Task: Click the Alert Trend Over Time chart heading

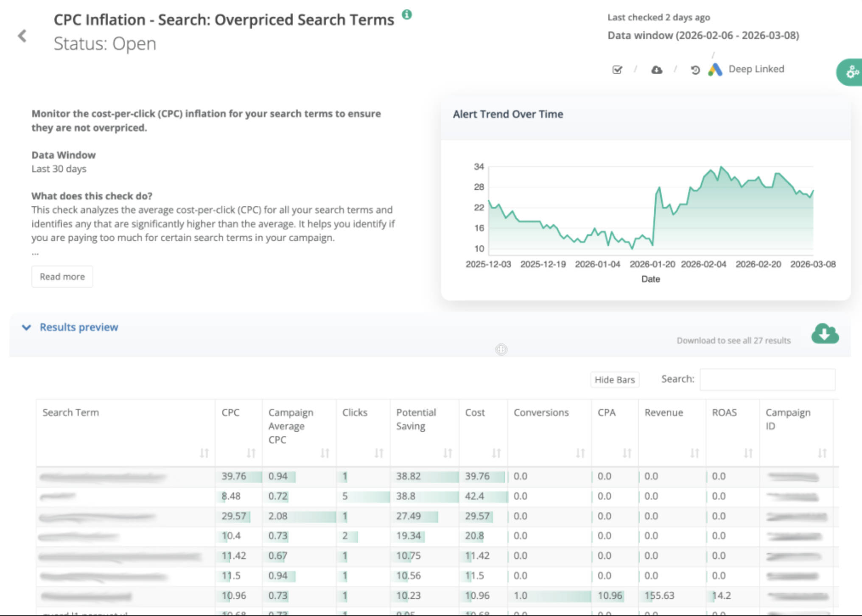Action: [x=508, y=114]
